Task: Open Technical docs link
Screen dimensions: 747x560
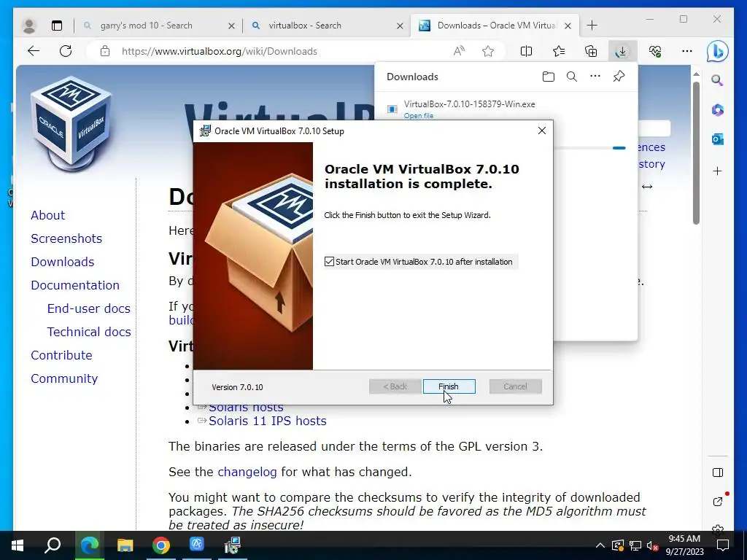Action: coord(88,332)
